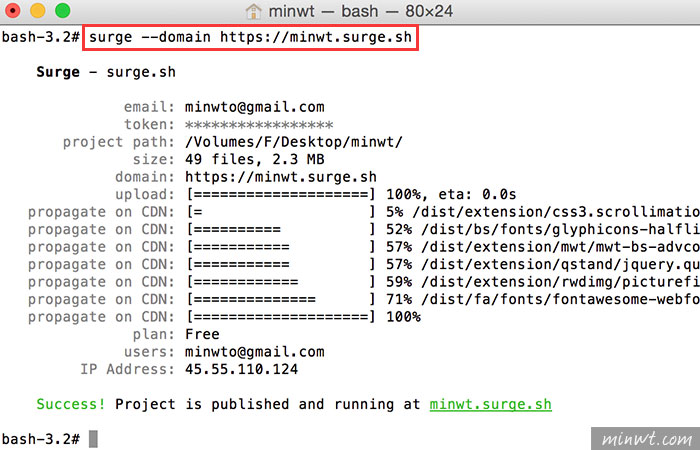Screen dimensions: 700x450
Task: Maximize the window with green button
Action: click(x=62, y=10)
